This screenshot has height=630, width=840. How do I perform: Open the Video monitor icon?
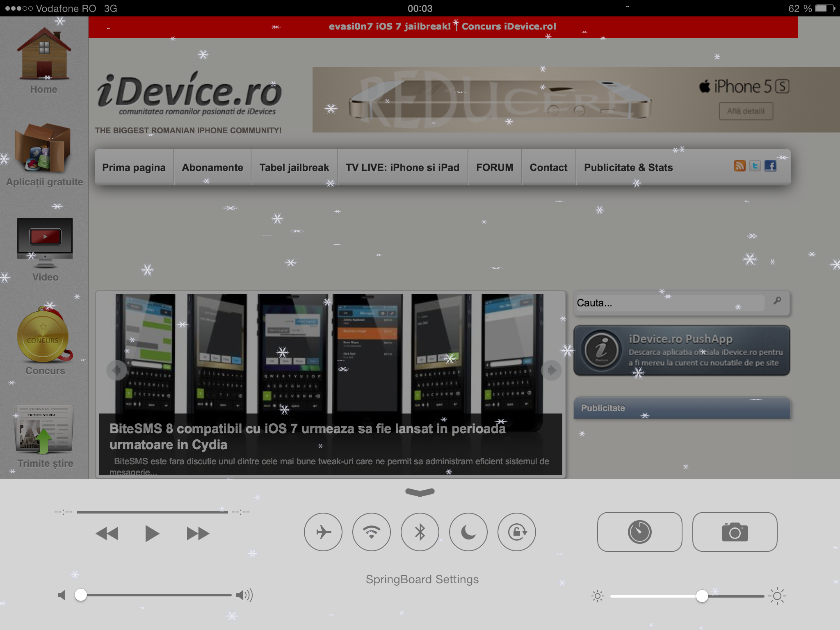point(45,243)
